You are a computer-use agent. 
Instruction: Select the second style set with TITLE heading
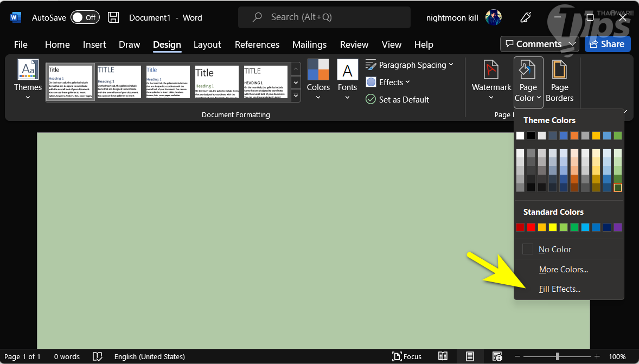[119, 81]
